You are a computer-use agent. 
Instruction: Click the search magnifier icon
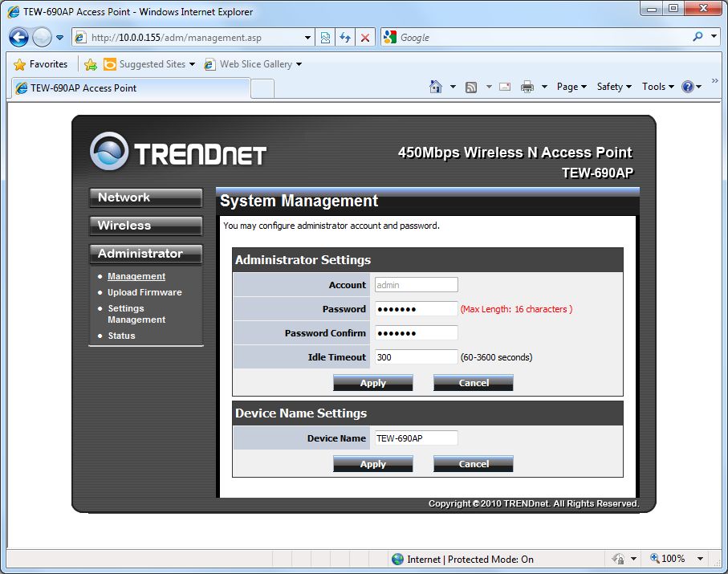(697, 37)
